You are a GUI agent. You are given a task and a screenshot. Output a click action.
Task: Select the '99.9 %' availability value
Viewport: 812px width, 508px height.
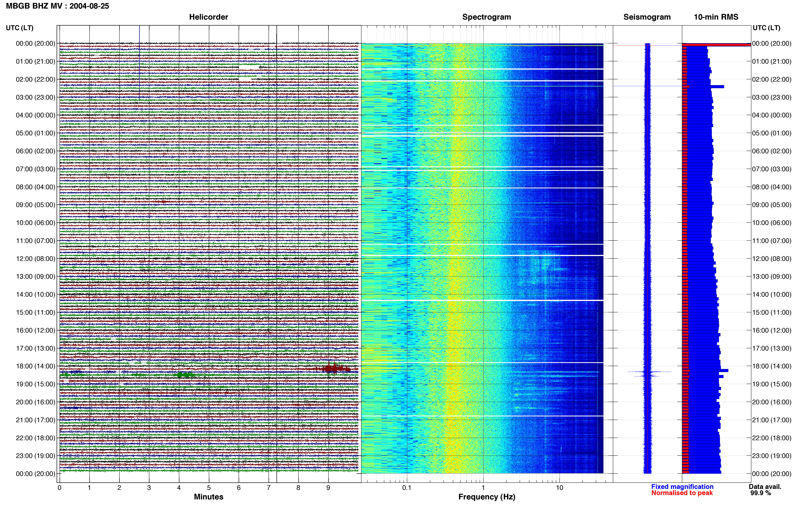(761, 493)
